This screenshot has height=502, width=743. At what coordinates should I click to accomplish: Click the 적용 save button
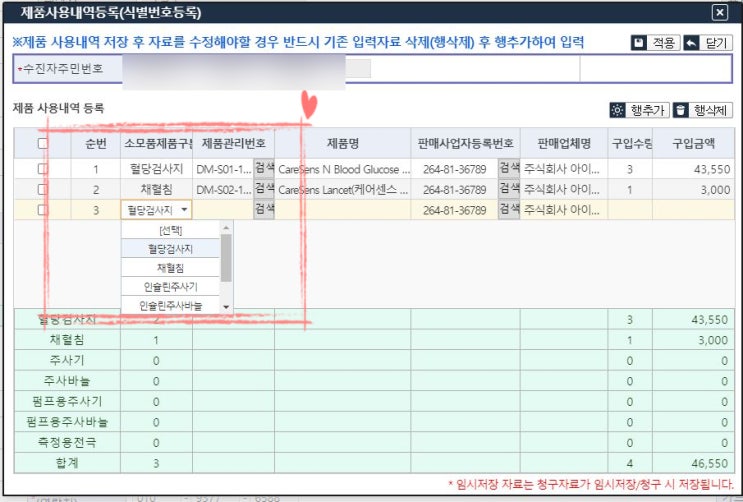[x=656, y=43]
